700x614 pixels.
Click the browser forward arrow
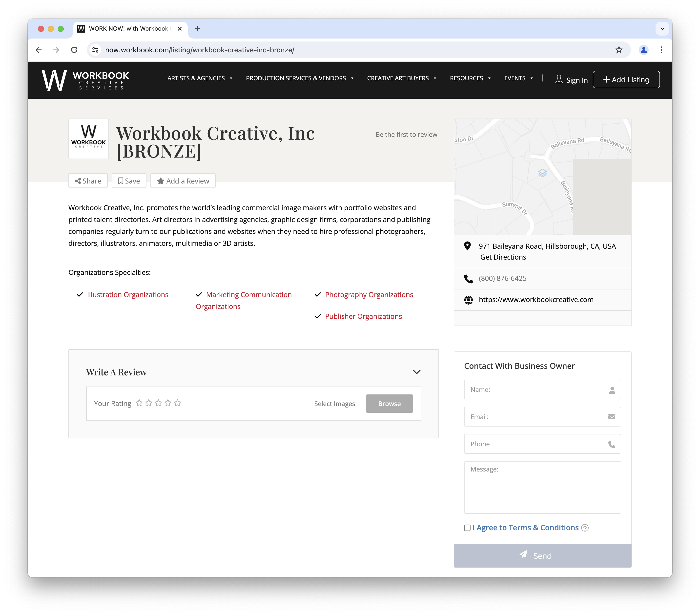point(56,50)
